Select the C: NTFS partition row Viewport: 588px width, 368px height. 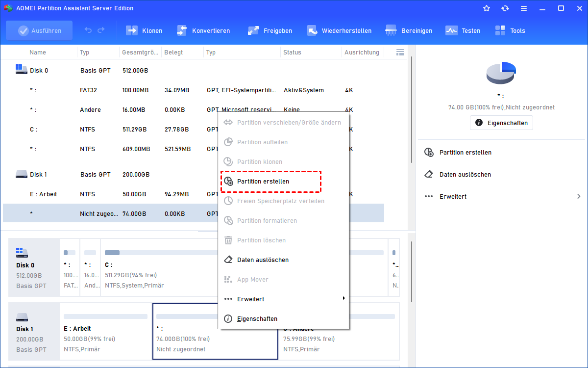[194, 130]
